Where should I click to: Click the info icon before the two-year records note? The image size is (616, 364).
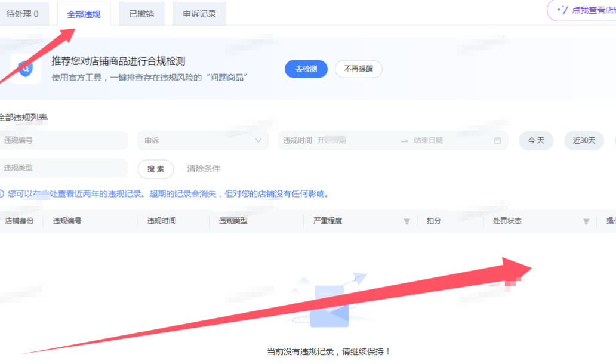[2, 194]
